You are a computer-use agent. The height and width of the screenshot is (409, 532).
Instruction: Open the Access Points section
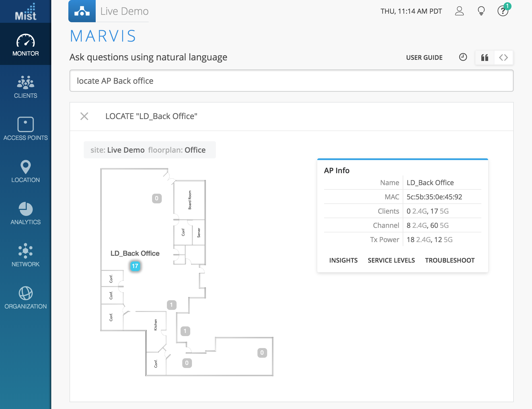pos(26,129)
